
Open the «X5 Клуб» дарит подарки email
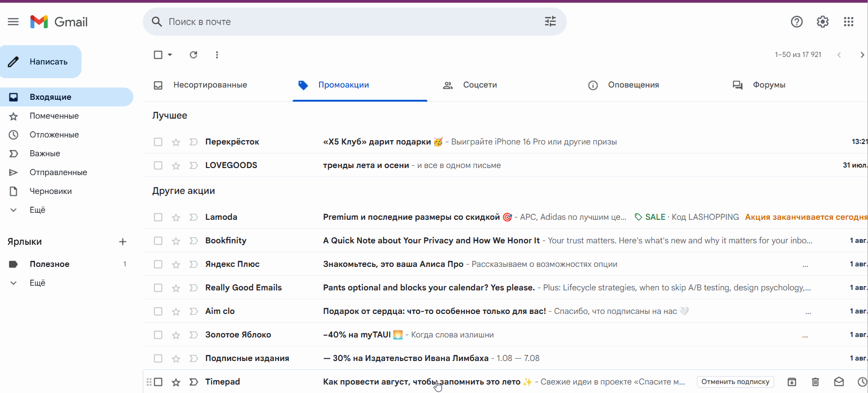[505, 142]
